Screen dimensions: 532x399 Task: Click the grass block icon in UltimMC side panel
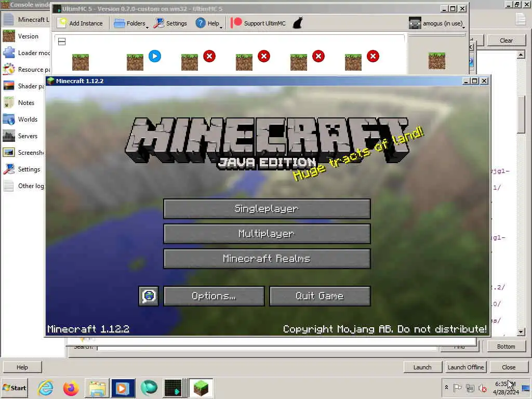436,61
